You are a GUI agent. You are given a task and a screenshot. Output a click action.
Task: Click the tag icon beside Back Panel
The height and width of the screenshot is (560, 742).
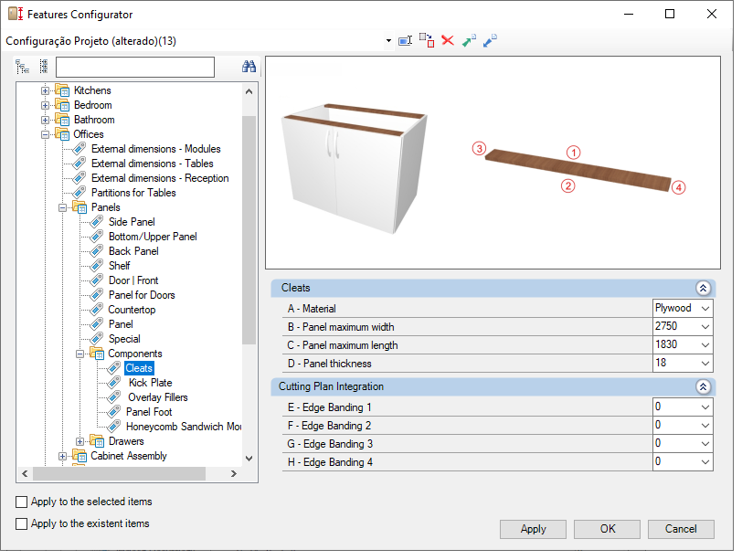pos(97,250)
